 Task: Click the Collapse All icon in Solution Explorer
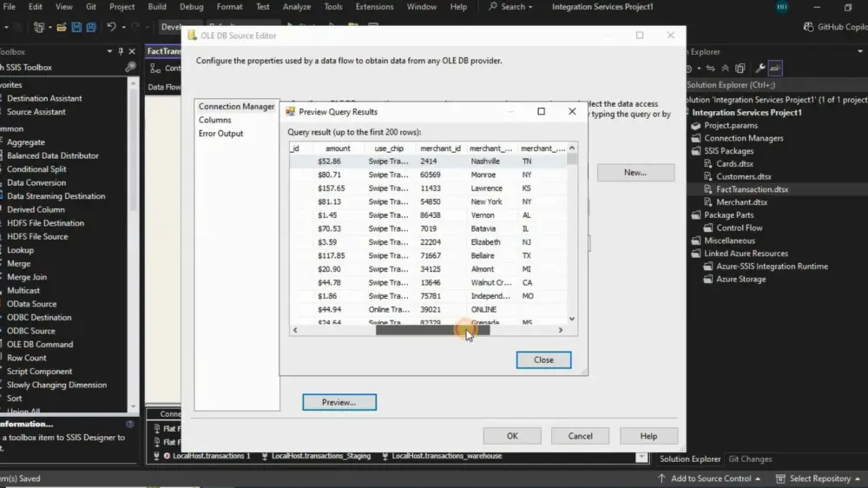tap(725, 68)
